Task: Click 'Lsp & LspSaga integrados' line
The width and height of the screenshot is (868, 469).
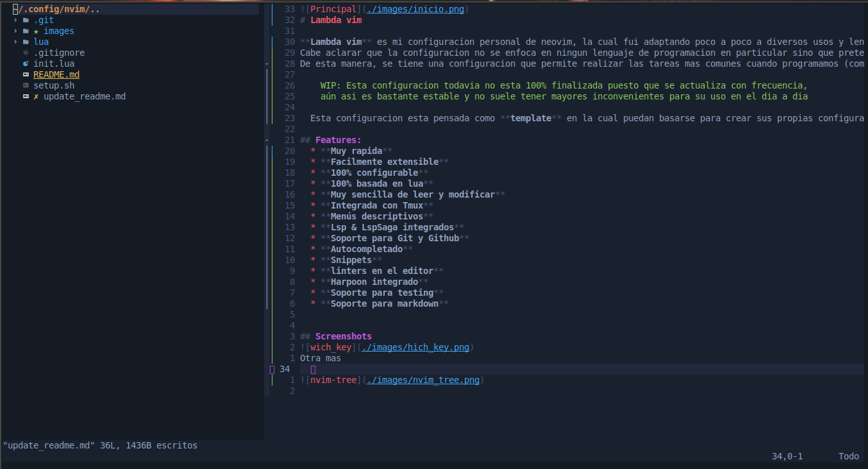Action: coord(387,227)
